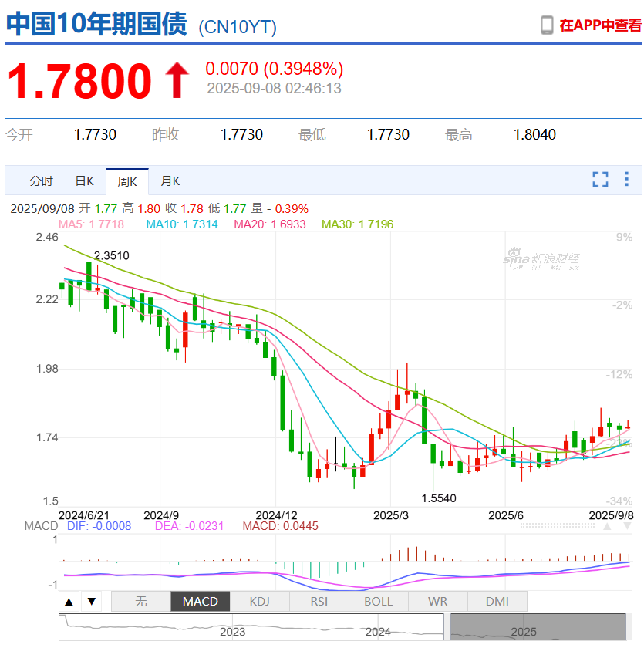Viewport: 644px width, 648px height.
Task: Click the small down arrow right of MACD values
Action: pyautogui.click(x=628, y=526)
